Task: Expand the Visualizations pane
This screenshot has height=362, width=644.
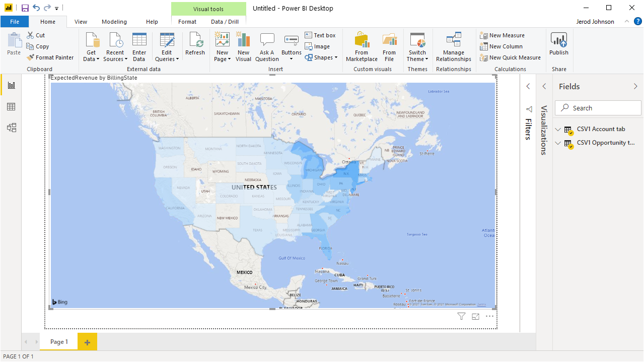Action: [544, 86]
